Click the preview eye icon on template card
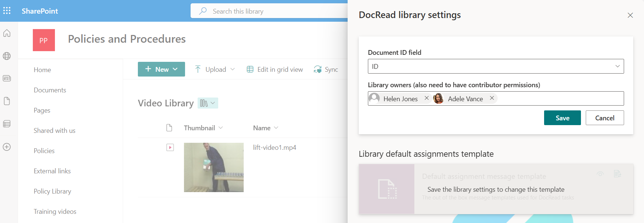 coord(600,174)
